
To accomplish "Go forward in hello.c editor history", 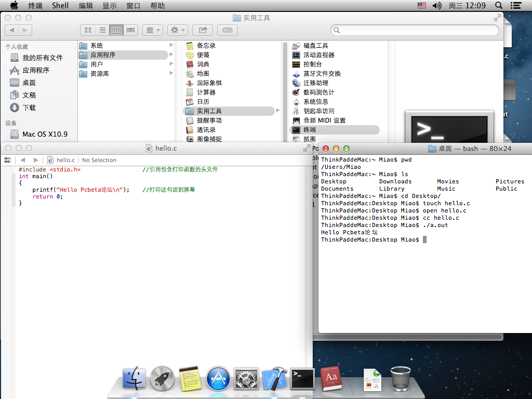I will (x=36, y=160).
